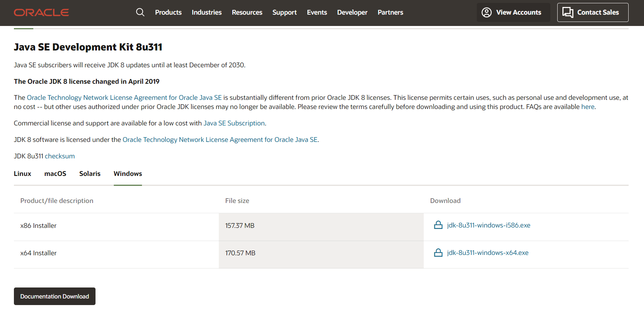The width and height of the screenshot is (644, 312).
Task: Open the Support menu
Action: pos(285,12)
